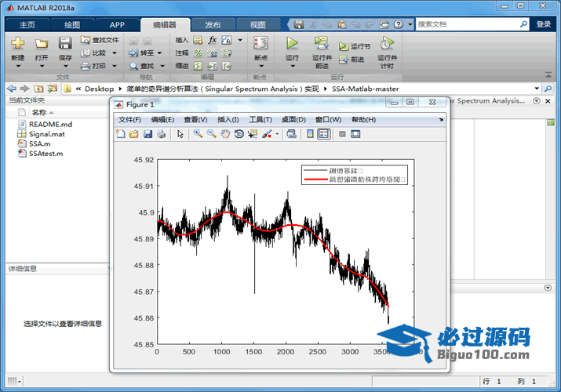561x392 pixels.
Task: Toggle the Insert Legend button
Action: [x=323, y=134]
